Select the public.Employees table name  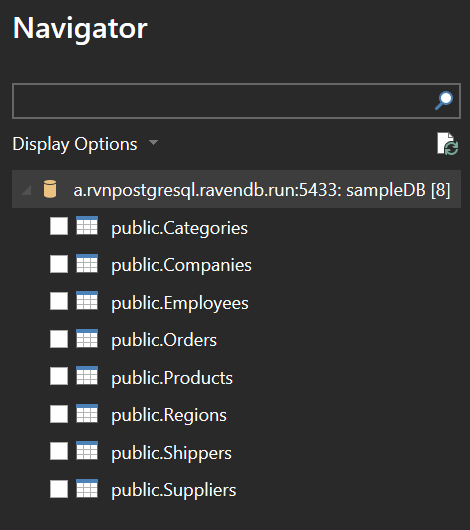point(180,303)
